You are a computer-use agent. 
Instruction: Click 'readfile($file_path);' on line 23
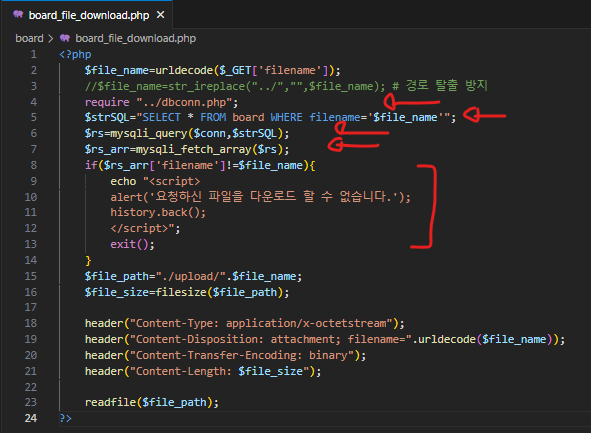point(152,402)
